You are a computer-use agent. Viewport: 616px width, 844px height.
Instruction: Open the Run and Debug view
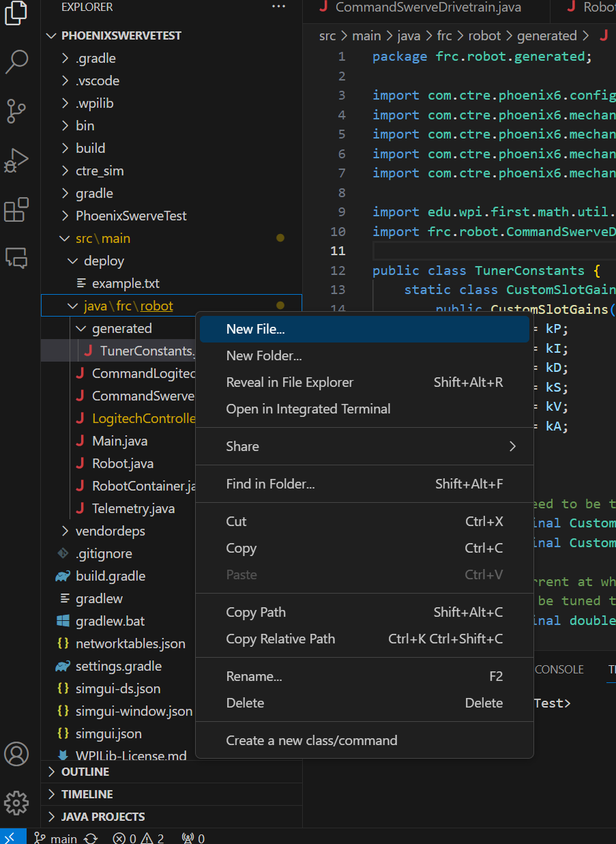click(x=16, y=161)
